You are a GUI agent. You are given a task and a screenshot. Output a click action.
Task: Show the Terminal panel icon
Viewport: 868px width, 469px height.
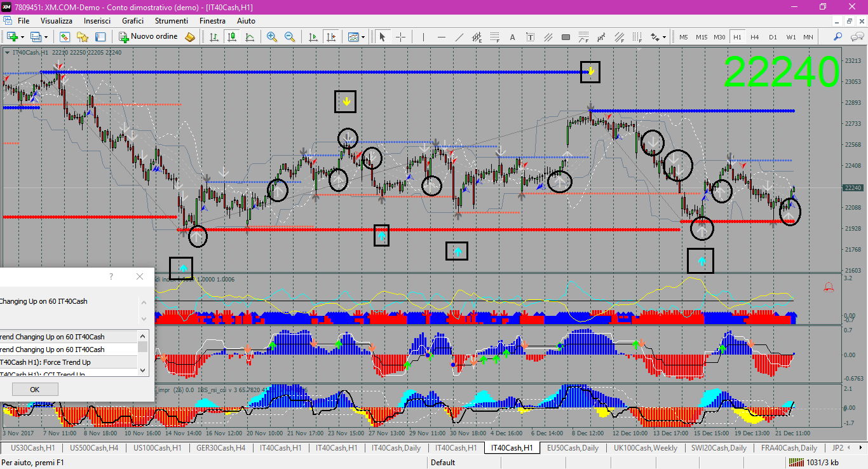100,37
